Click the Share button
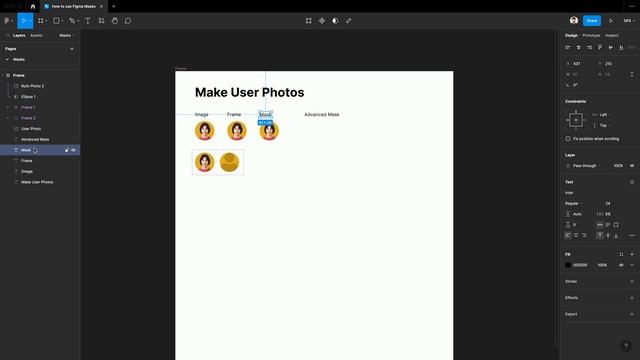The height and width of the screenshot is (360, 640). point(592,20)
